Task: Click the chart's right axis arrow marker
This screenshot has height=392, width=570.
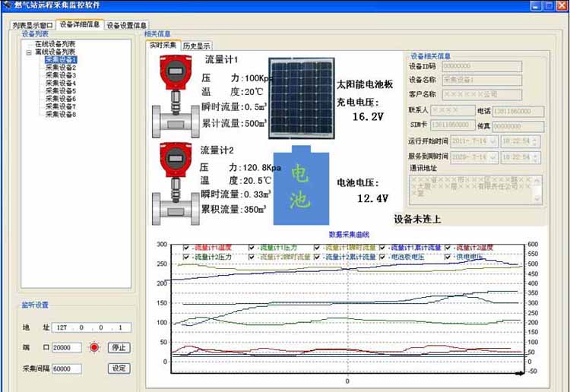Action: tap(520, 373)
